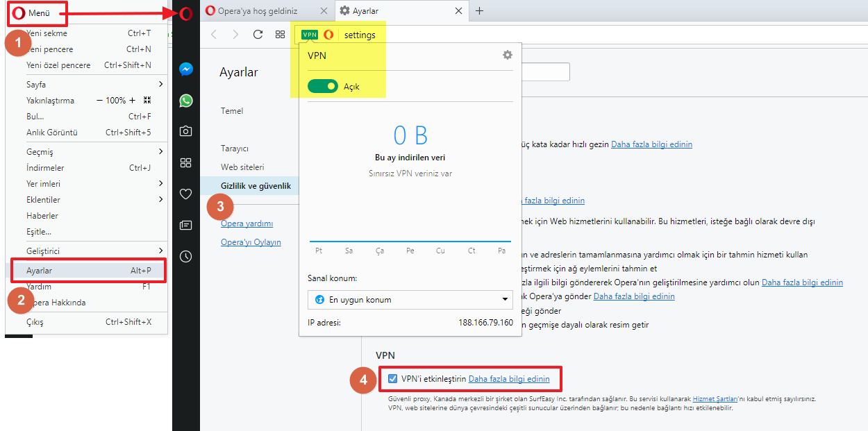
Task: Open history clock sidebar icon
Action: tap(185, 256)
